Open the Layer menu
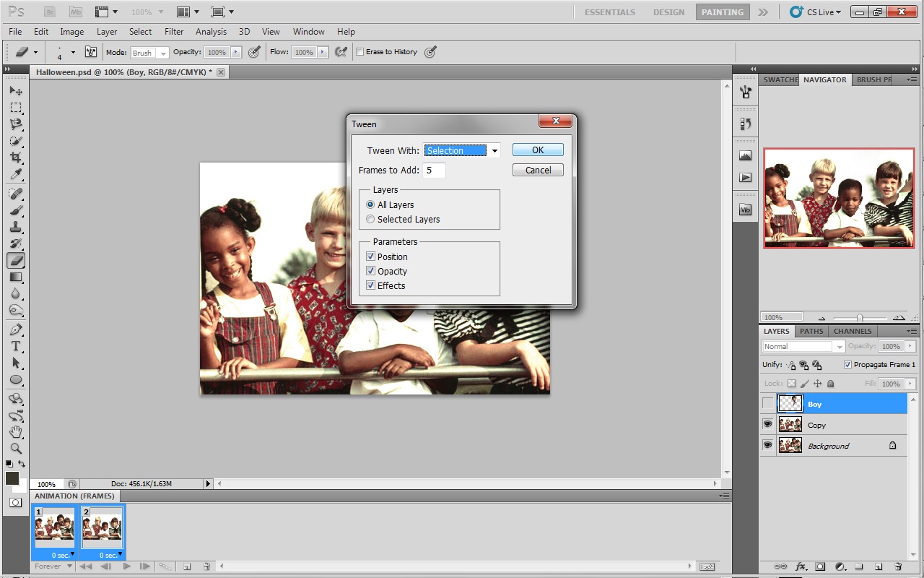The height and width of the screenshot is (578, 924). (107, 32)
